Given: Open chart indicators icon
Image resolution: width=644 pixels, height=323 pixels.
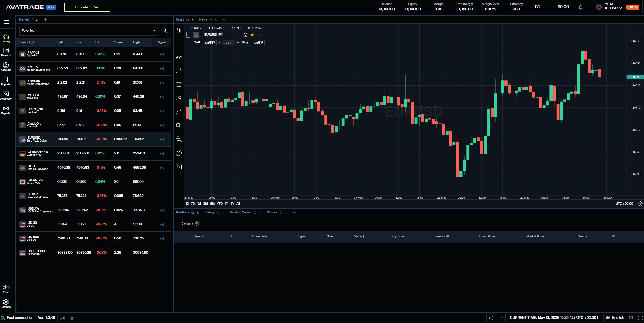Looking at the screenshot, I should point(179,57).
